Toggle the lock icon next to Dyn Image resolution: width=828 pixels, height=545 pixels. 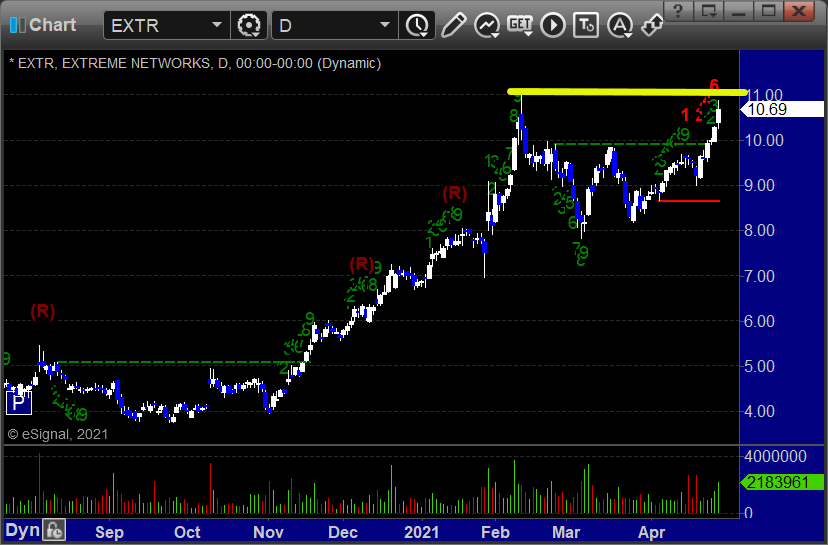tap(54, 530)
